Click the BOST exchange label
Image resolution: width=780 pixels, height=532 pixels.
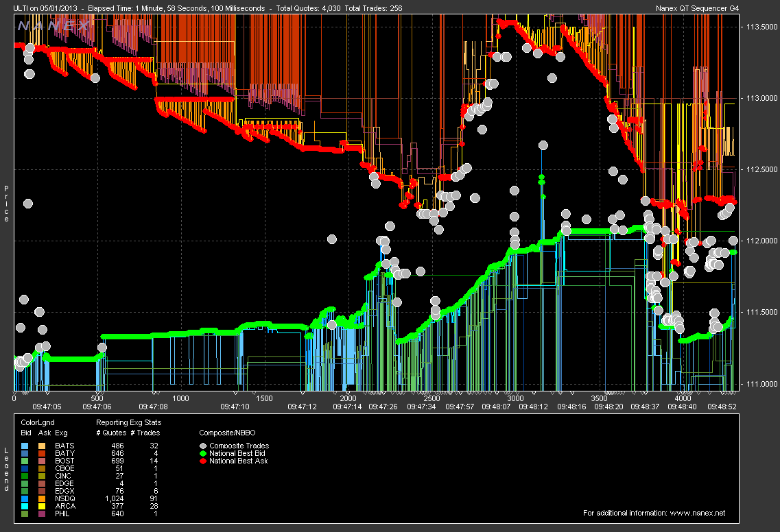tap(64, 461)
